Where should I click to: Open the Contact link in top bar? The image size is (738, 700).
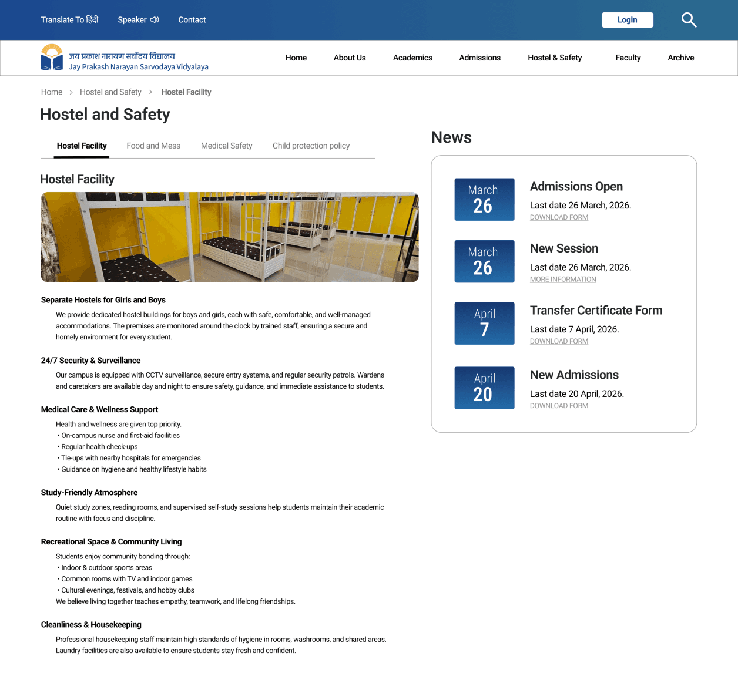click(192, 20)
